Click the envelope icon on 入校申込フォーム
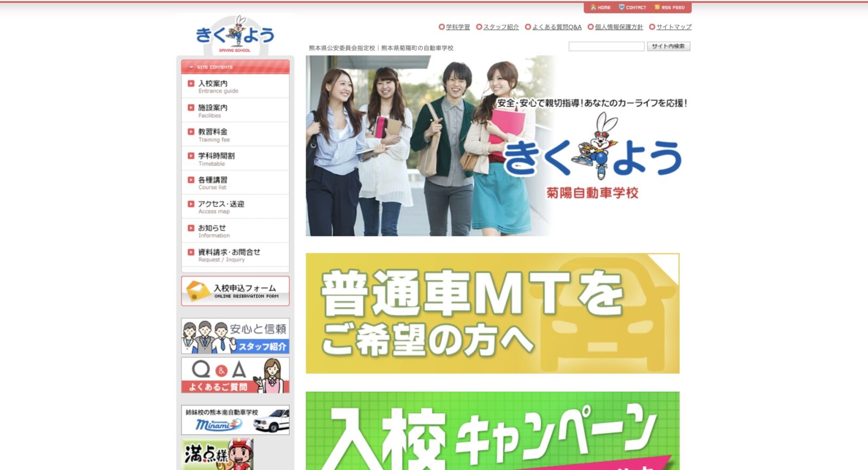868x470 pixels. tap(197, 291)
